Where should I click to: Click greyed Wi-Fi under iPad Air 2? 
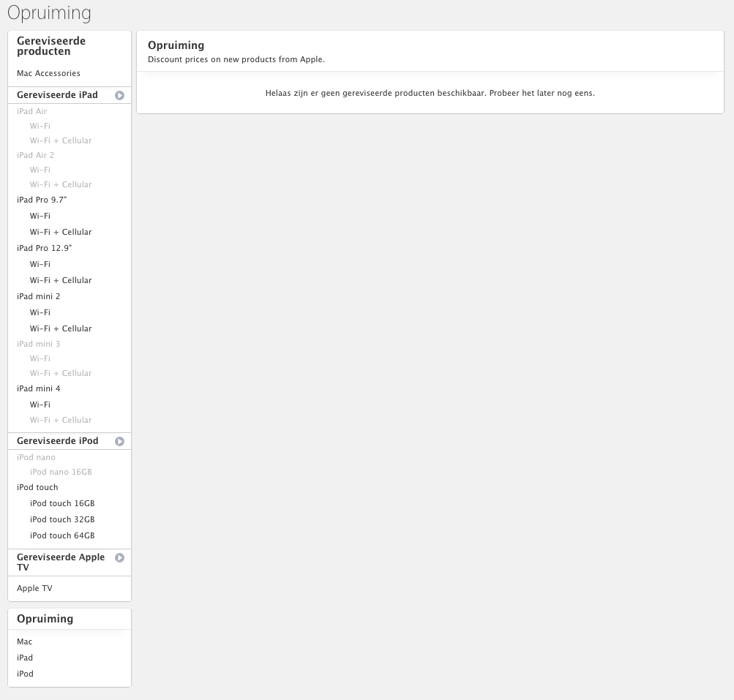click(x=40, y=170)
